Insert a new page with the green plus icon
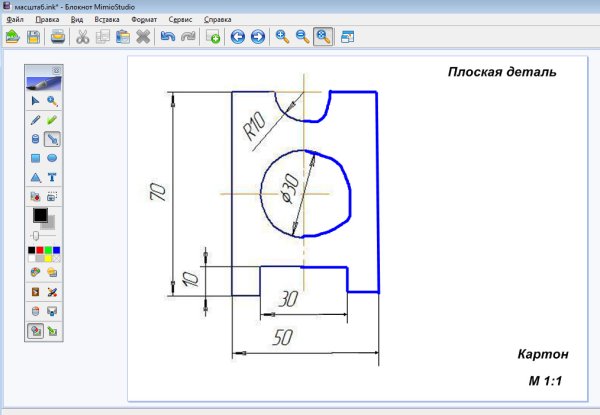 click(x=214, y=37)
